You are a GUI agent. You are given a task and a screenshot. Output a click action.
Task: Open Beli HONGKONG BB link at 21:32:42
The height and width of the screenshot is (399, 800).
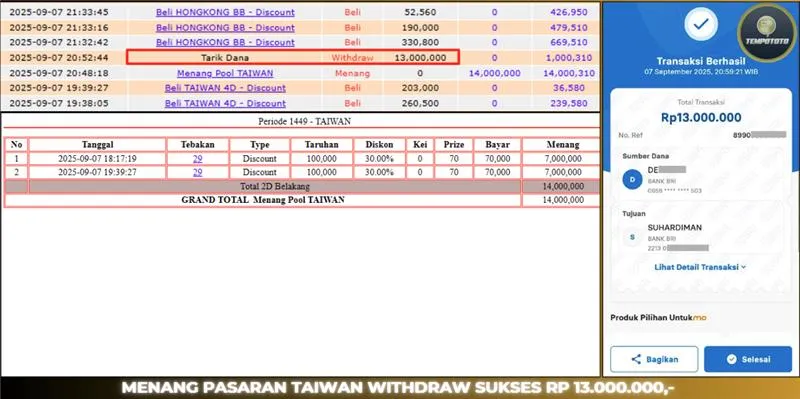[225, 42]
